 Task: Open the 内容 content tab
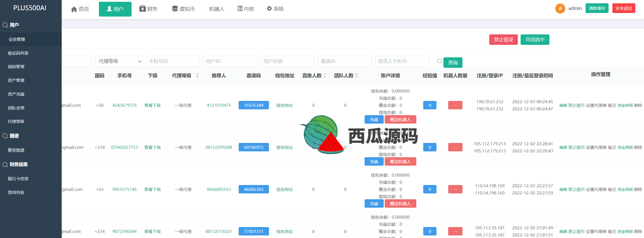pyautogui.click(x=246, y=9)
